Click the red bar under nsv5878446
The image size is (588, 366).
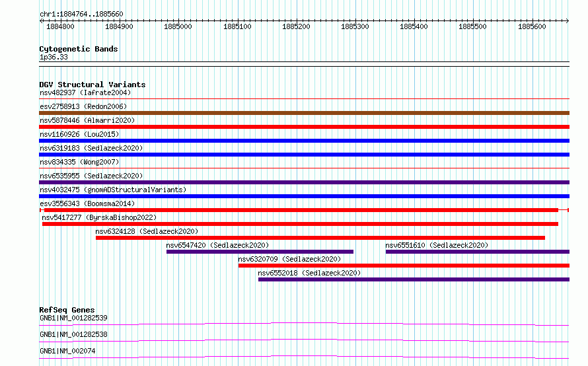pos(304,127)
